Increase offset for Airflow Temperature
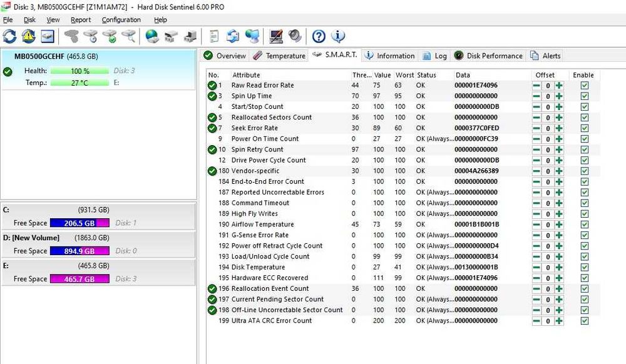Screen dimensions: 626x364 (x=559, y=225)
